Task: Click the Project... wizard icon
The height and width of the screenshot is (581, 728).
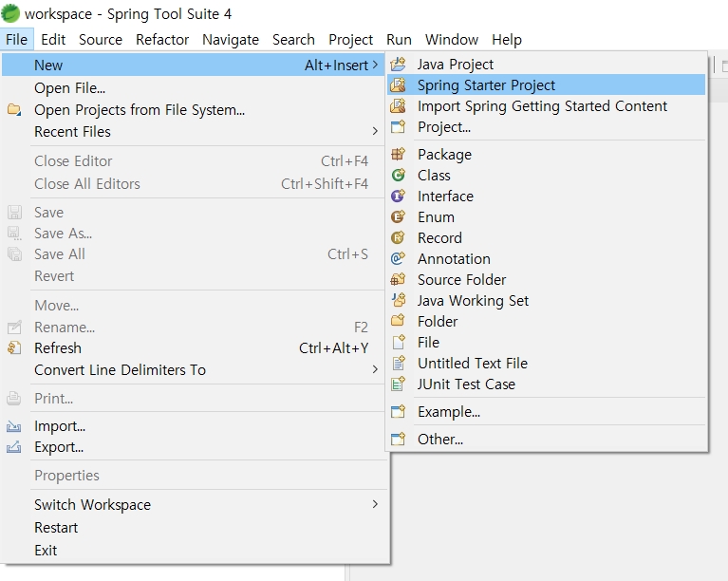Action: (x=398, y=127)
